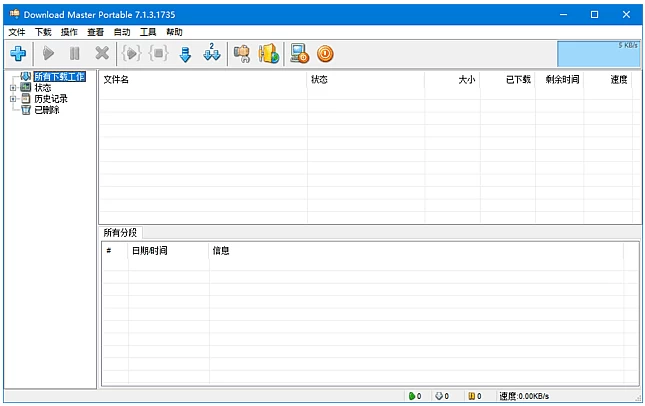Click the start all downloads braces icon
This screenshot has width=645, height=406.
tap(131, 54)
